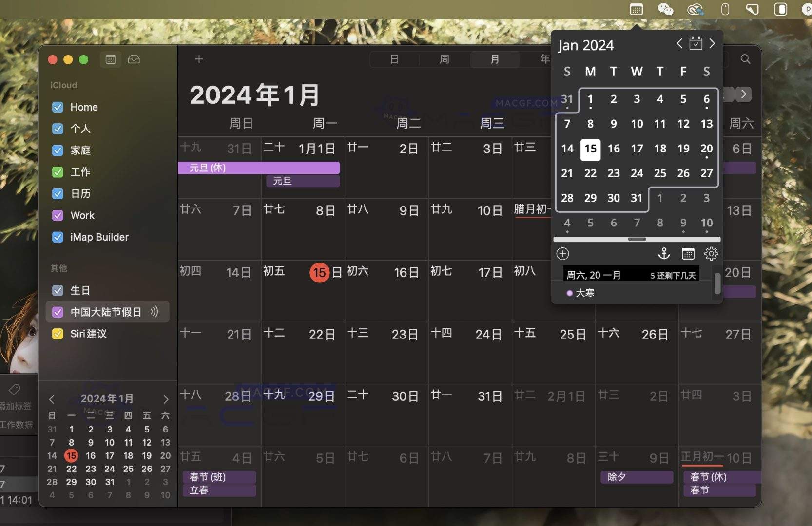Screen dimensions: 812x526
Task: Toggle the Siri建议 checkbox
Action: (x=57, y=334)
